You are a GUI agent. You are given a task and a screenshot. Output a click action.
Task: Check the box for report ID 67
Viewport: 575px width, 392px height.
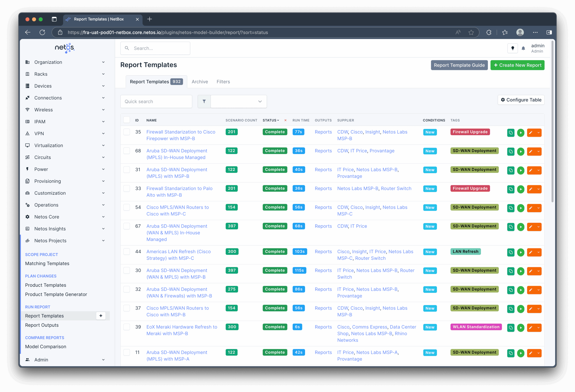pos(127,226)
